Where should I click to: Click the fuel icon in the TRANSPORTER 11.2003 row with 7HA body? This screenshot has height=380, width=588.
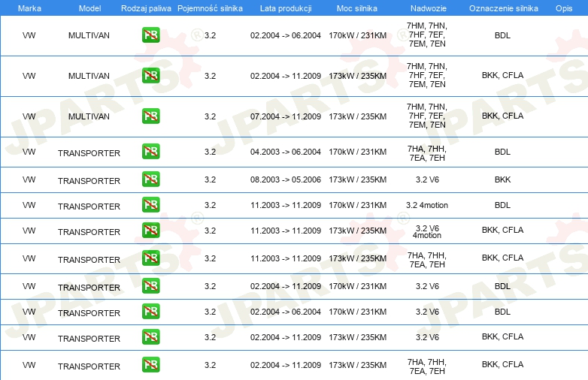(x=150, y=258)
